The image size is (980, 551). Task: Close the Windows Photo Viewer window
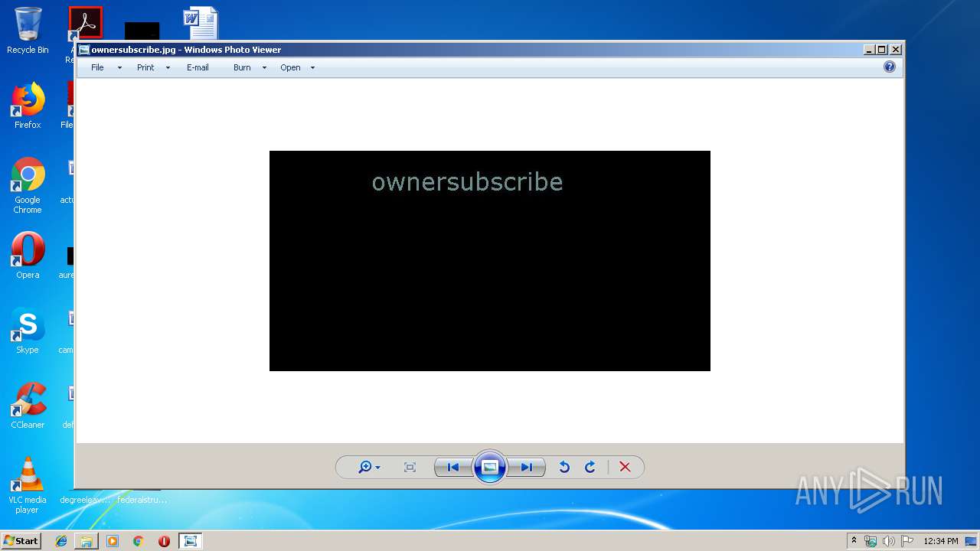(896, 50)
